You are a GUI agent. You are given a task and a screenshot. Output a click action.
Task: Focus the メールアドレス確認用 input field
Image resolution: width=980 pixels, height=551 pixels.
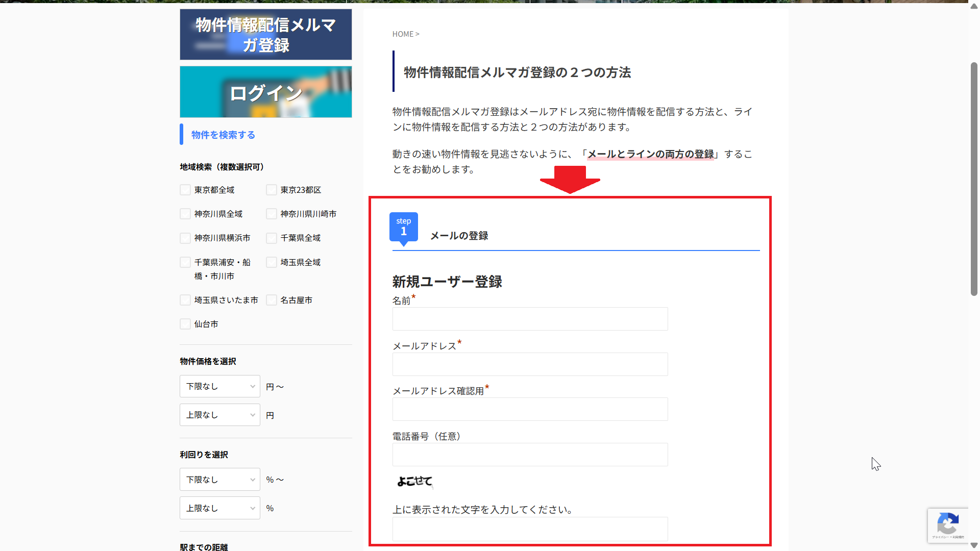point(530,409)
